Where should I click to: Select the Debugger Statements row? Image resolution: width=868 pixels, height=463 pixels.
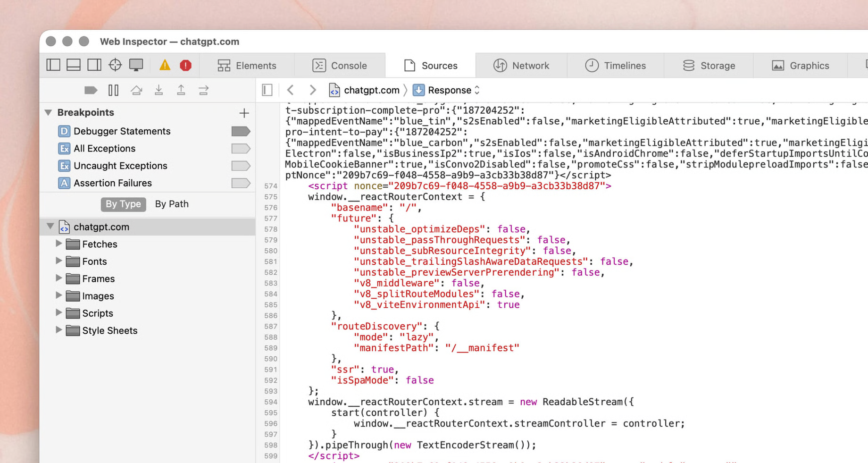tap(148, 131)
